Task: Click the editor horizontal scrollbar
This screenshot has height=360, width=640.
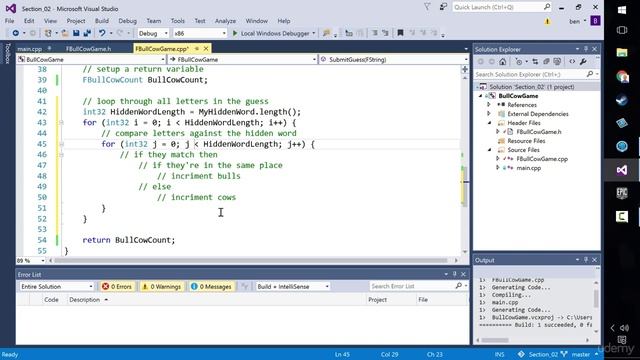Action: [251, 260]
